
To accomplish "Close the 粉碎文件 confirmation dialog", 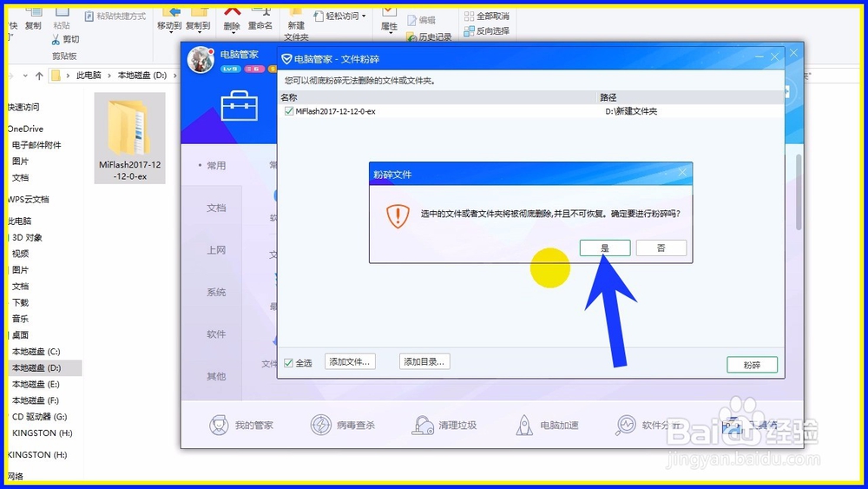I will click(682, 173).
